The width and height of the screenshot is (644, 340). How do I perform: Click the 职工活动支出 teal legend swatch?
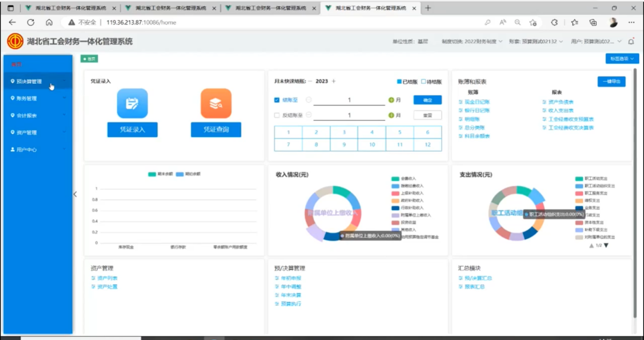click(x=579, y=178)
